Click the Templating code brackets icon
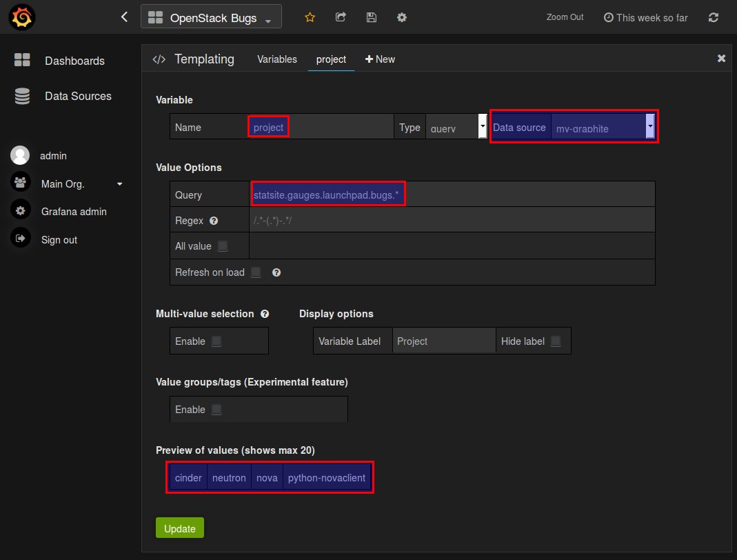The width and height of the screenshot is (737, 560). (x=159, y=59)
